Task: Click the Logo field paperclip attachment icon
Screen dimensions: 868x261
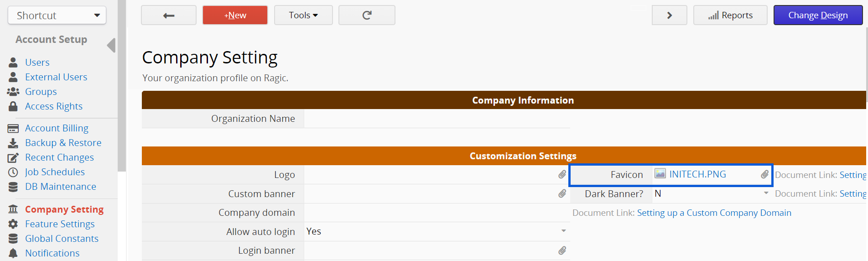Action: 562,174
